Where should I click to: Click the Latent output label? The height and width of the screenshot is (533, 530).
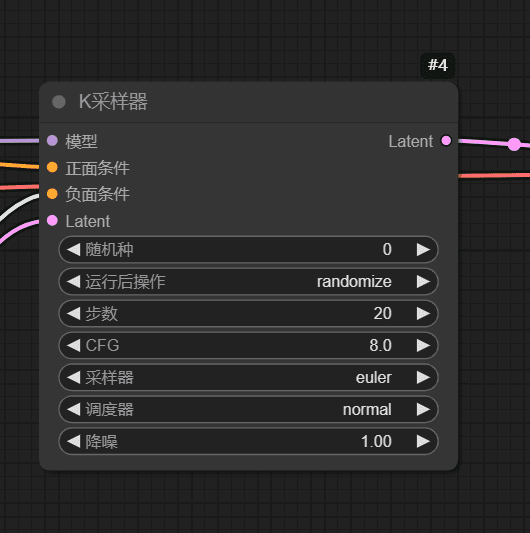(x=411, y=141)
